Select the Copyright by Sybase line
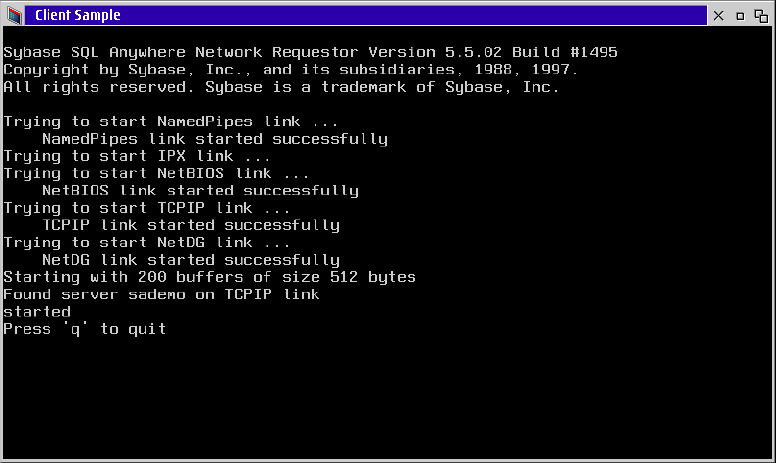The width and height of the screenshot is (776, 463). click(x=291, y=70)
